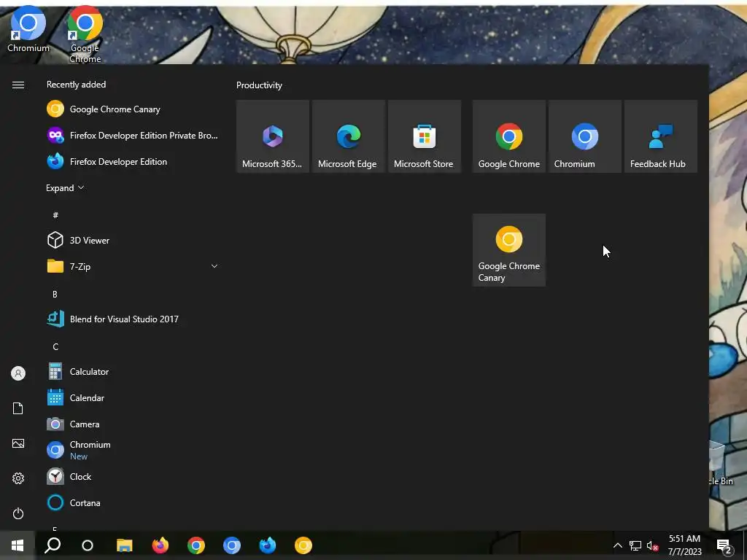The image size is (747, 560).
Task: Click the Recently added heading
Action: [76, 85]
